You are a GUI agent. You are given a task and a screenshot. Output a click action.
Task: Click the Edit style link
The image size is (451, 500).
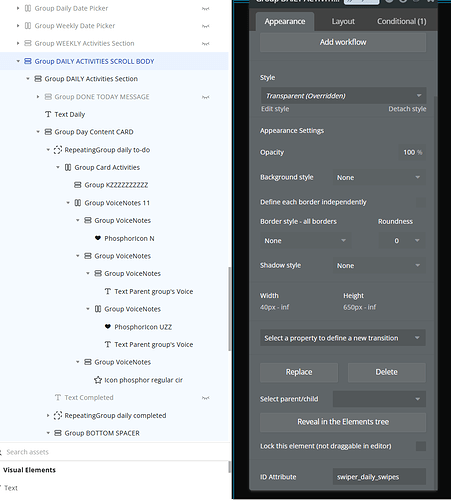pos(275,109)
